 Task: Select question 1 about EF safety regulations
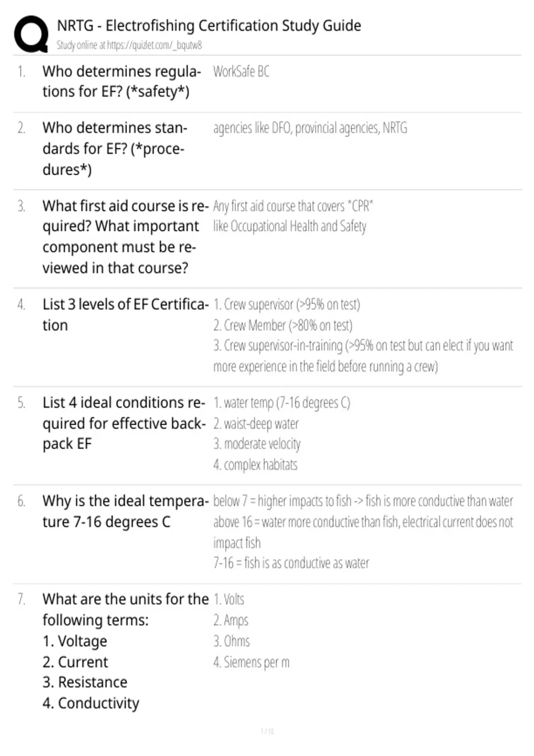click(122, 81)
